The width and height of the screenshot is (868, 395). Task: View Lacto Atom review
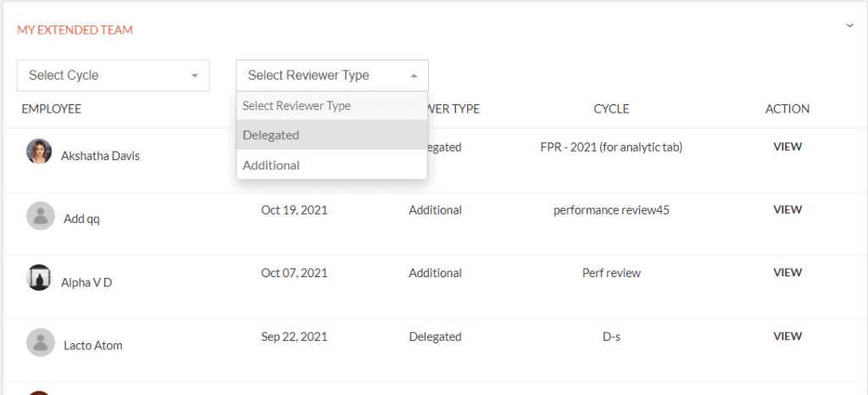(787, 336)
